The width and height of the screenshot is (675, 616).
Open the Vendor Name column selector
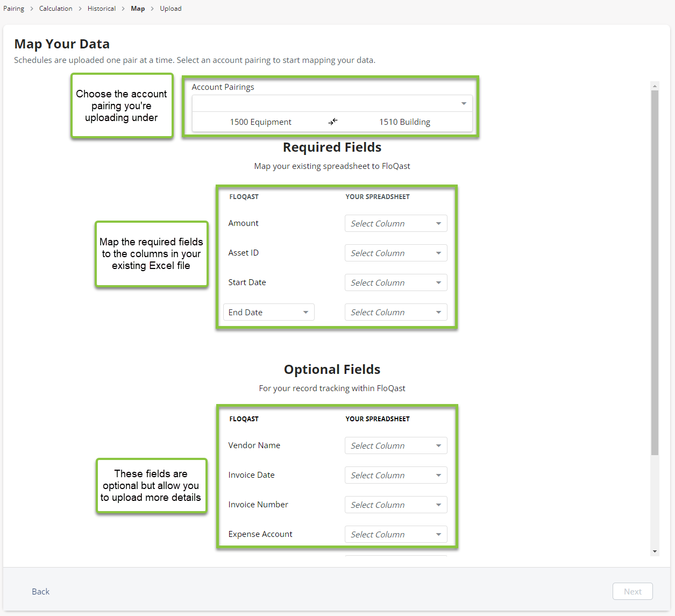point(395,446)
